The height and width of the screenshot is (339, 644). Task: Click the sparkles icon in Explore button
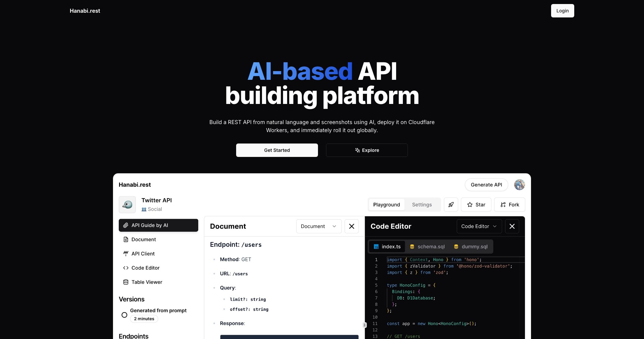[x=358, y=150]
